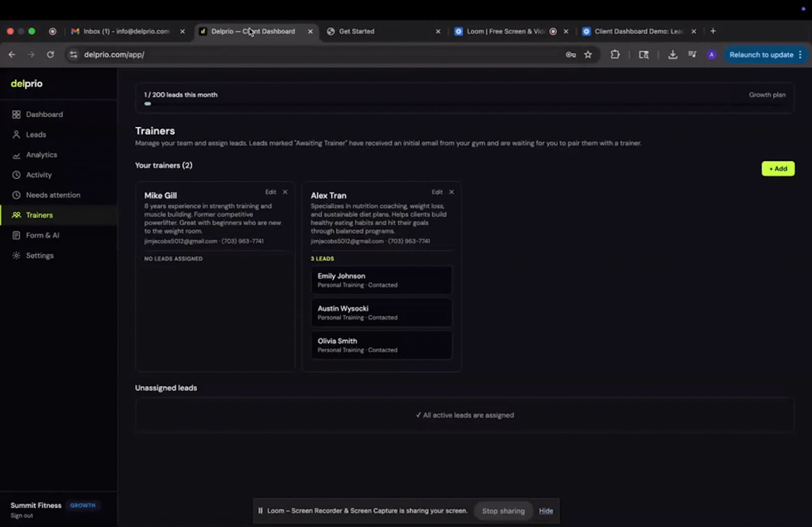Switch to Gmail Inbox tab
Viewport: 812px width, 527px height.
point(126,31)
